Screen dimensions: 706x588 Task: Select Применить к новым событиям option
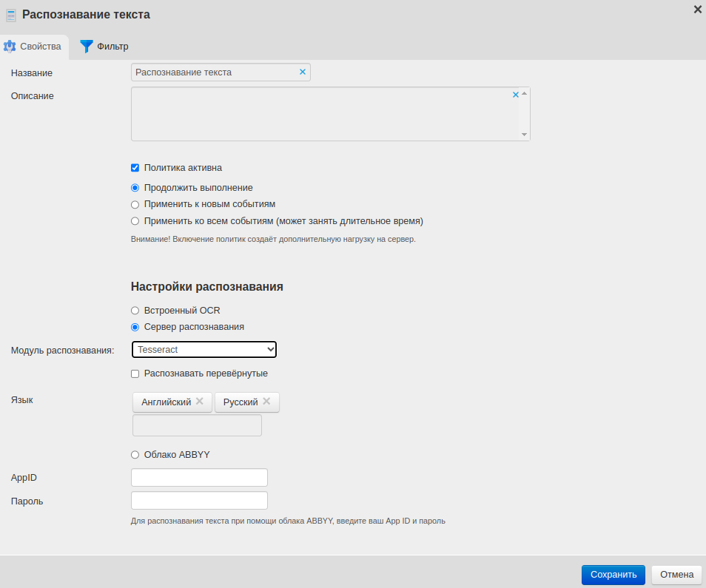tap(135, 204)
